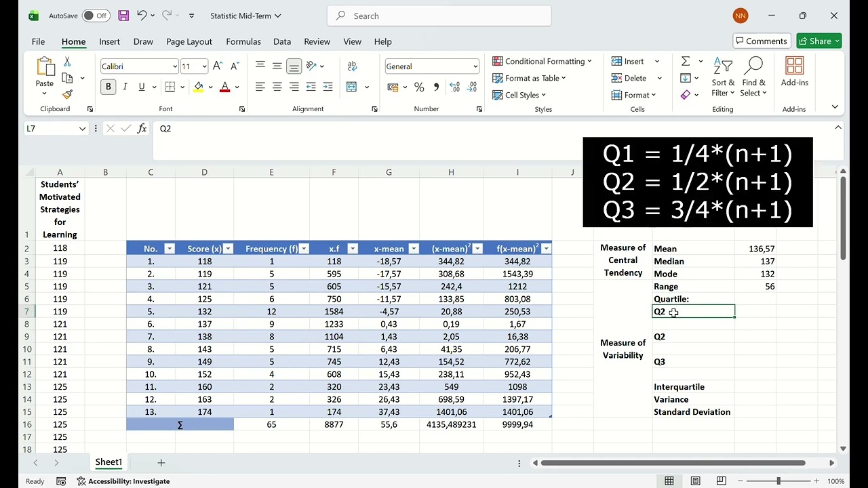
Task: Click the Wrap Text icon
Action: pyautogui.click(x=352, y=66)
